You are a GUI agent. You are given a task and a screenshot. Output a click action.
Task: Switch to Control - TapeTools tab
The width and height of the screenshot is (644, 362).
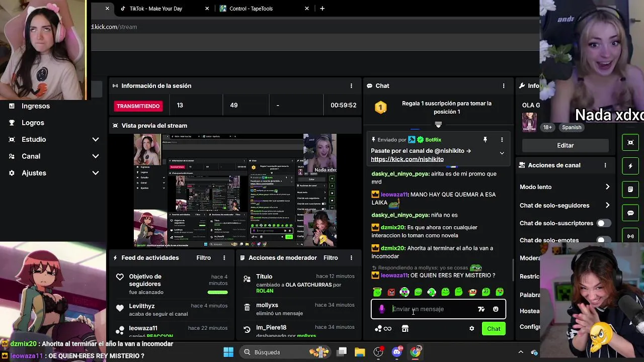click(x=251, y=9)
